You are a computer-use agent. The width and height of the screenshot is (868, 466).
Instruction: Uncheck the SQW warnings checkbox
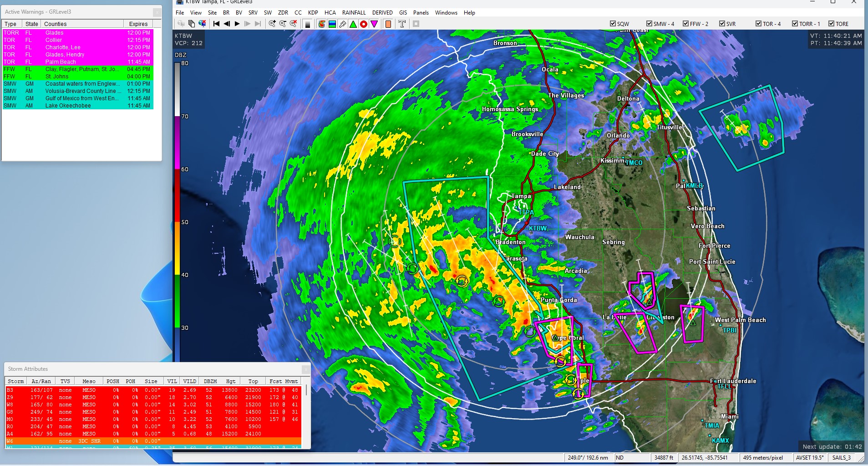coord(613,24)
